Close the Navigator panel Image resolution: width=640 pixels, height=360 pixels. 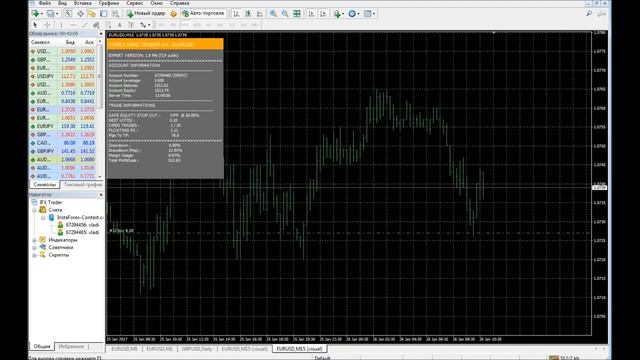click(x=101, y=195)
